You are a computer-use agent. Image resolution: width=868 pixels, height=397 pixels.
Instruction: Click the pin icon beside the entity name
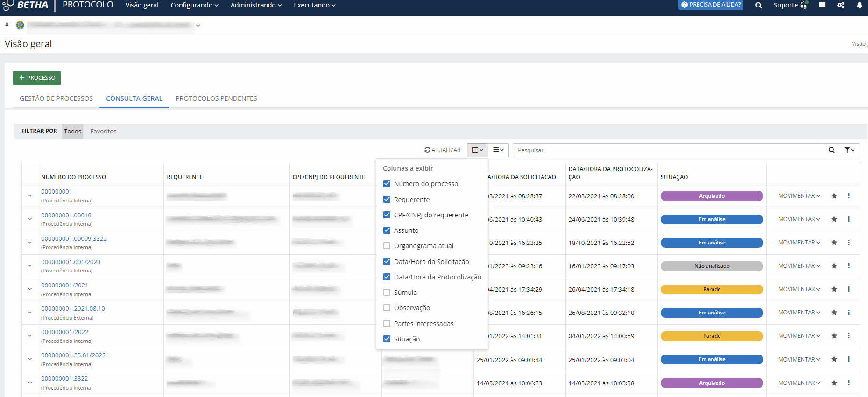(x=7, y=25)
